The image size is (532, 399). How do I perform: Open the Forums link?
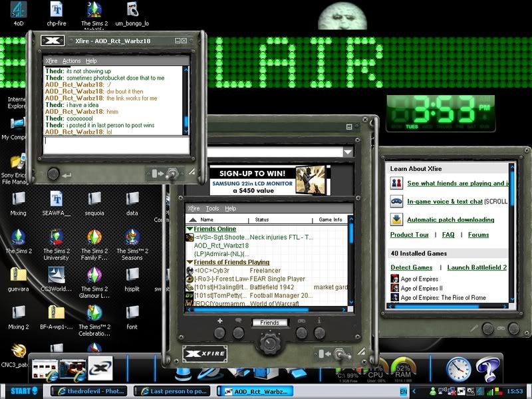click(x=478, y=235)
